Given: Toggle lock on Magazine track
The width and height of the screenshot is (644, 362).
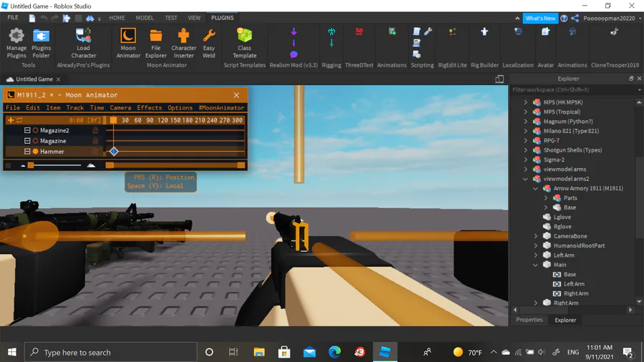Looking at the screenshot, I should (95, 141).
